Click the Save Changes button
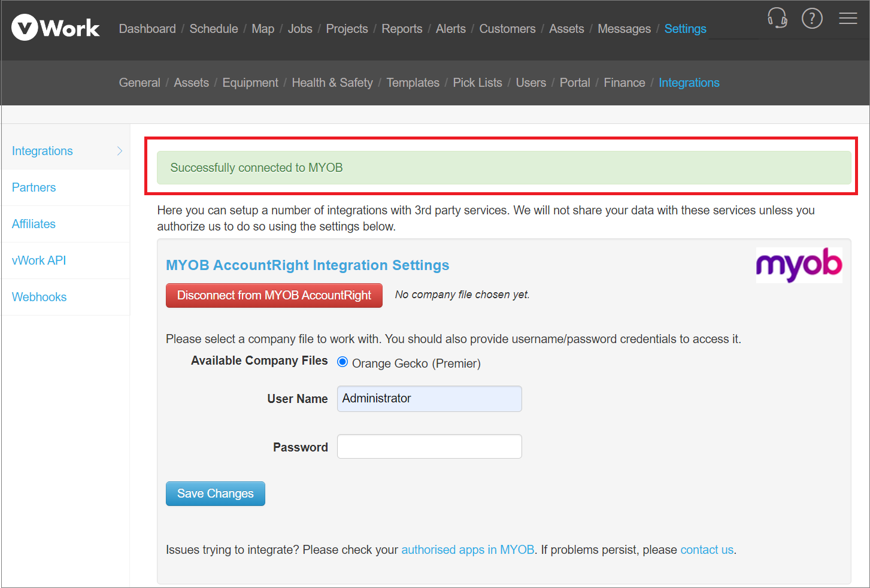Image resolution: width=870 pixels, height=588 pixels. click(216, 493)
